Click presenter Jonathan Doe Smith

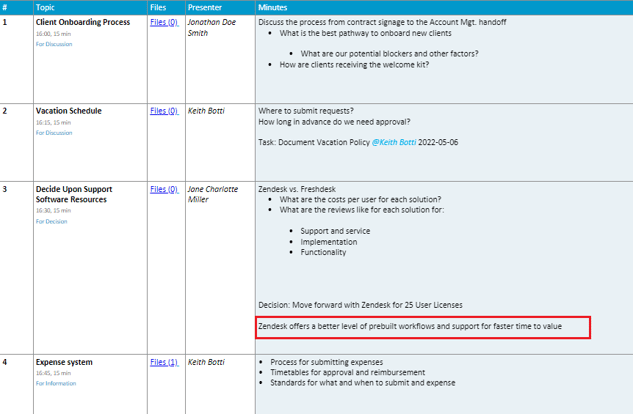pyautogui.click(x=212, y=27)
